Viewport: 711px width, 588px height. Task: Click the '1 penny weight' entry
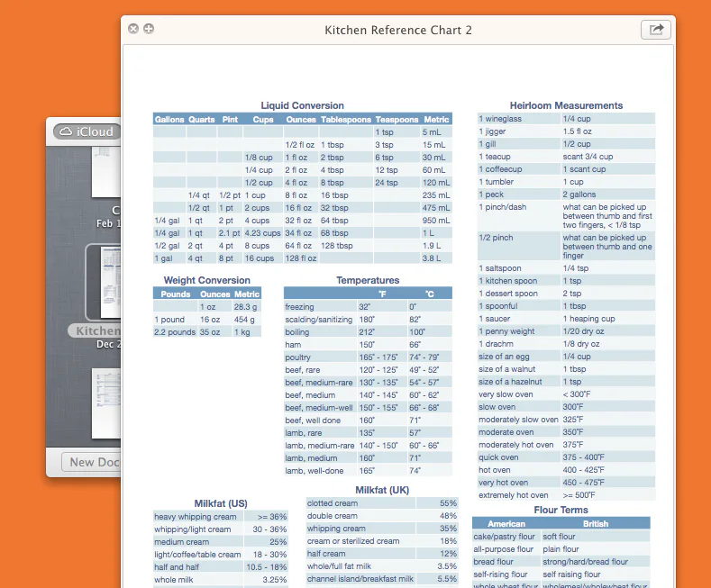point(506,331)
